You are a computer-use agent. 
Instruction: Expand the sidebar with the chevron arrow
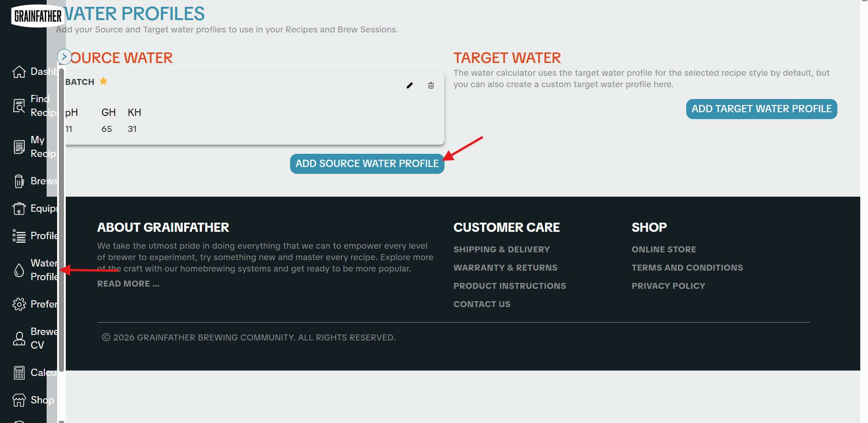coord(64,57)
